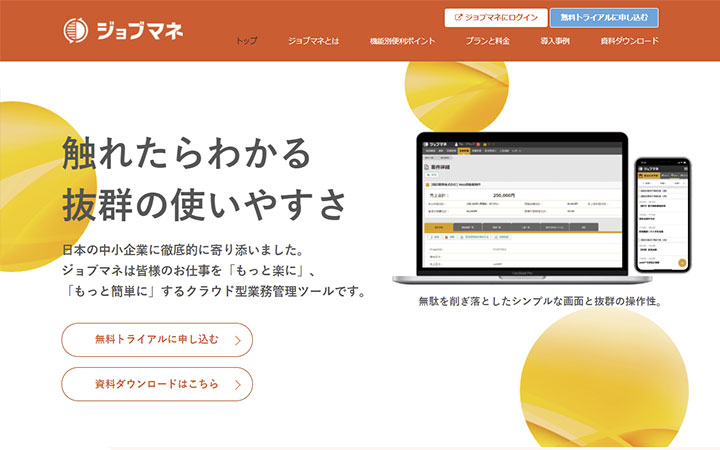Click the ジョブマネ circular logo icon
The width and height of the screenshot is (720, 450).
click(x=76, y=29)
